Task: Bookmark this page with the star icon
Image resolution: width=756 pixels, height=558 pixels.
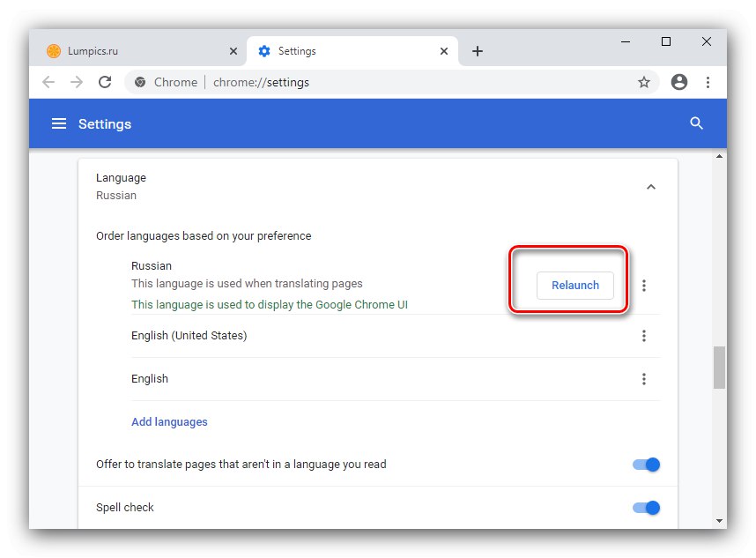Action: [644, 82]
